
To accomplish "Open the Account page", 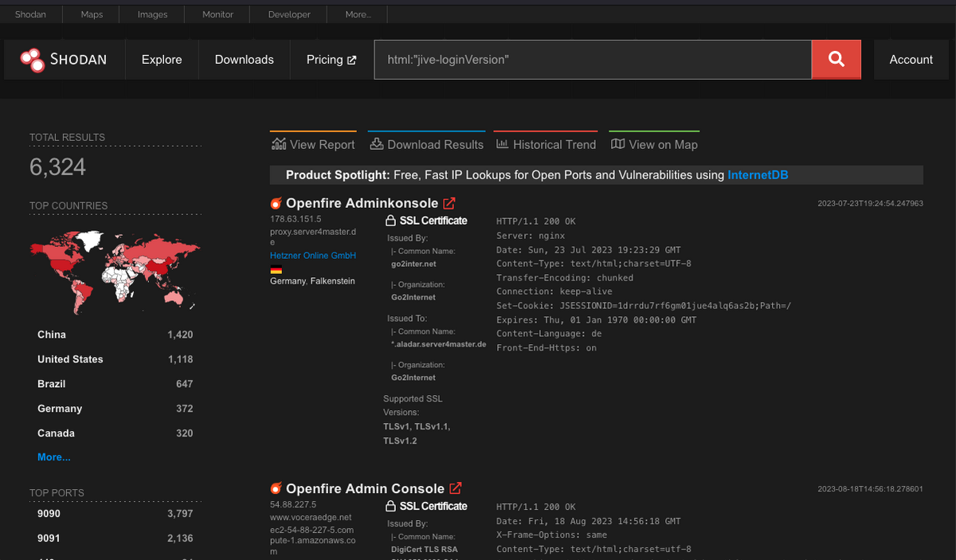I will (x=910, y=59).
